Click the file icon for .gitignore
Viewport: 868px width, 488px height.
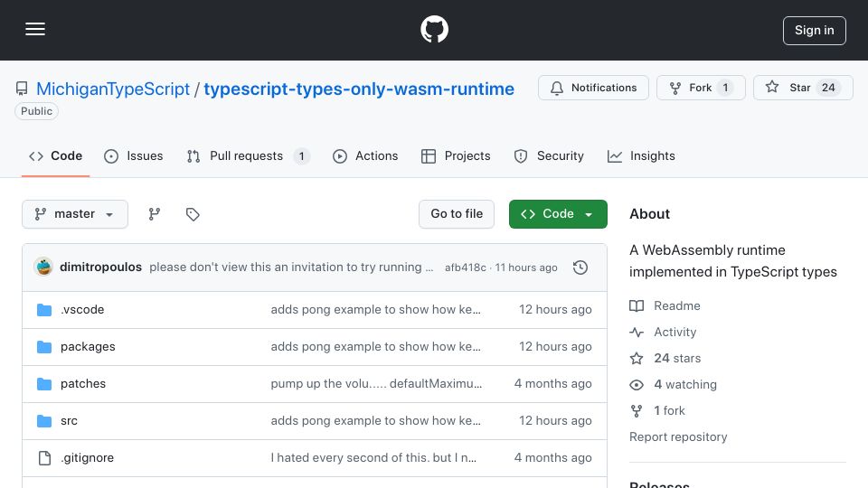pyautogui.click(x=44, y=458)
